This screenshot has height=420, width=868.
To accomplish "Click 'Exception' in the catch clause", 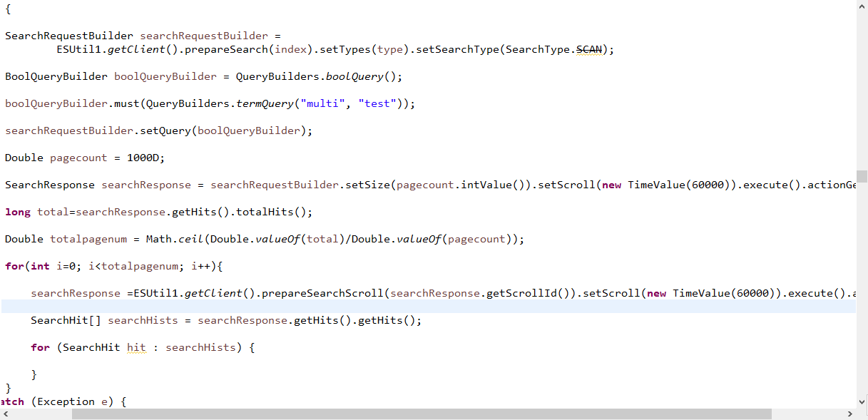I will [x=66, y=401].
